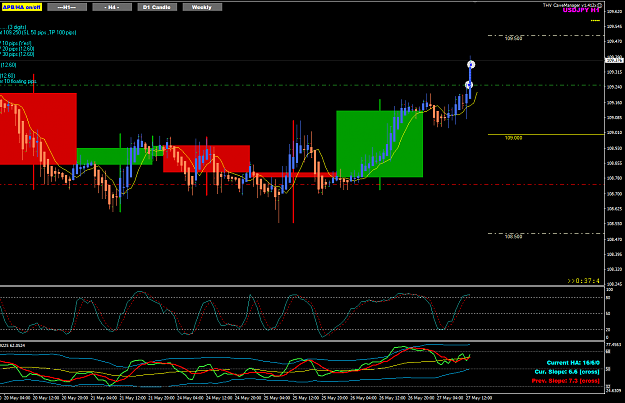The image size is (625, 403).
Task: Click the 27 May 12:00 time axis label
Action: 479,398
